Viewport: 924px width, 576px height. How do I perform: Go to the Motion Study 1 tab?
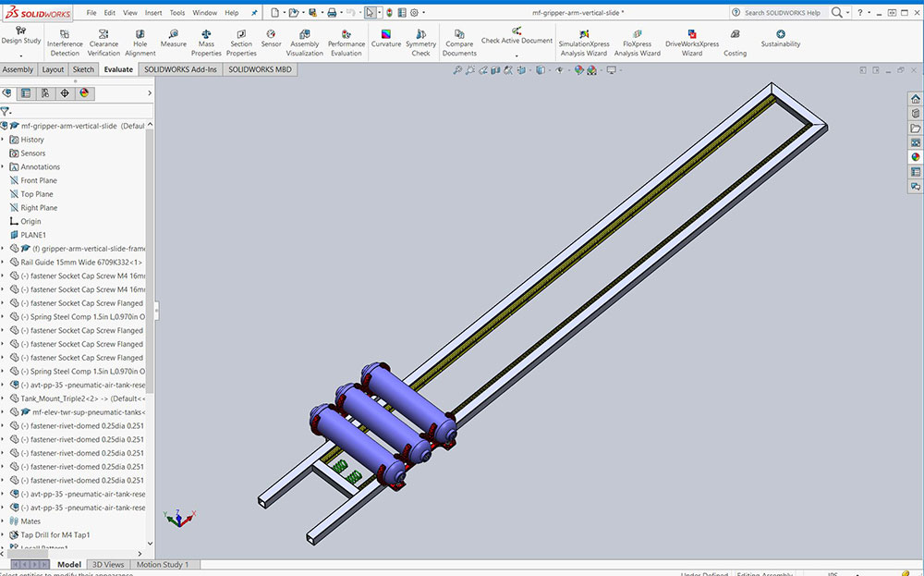coord(162,564)
